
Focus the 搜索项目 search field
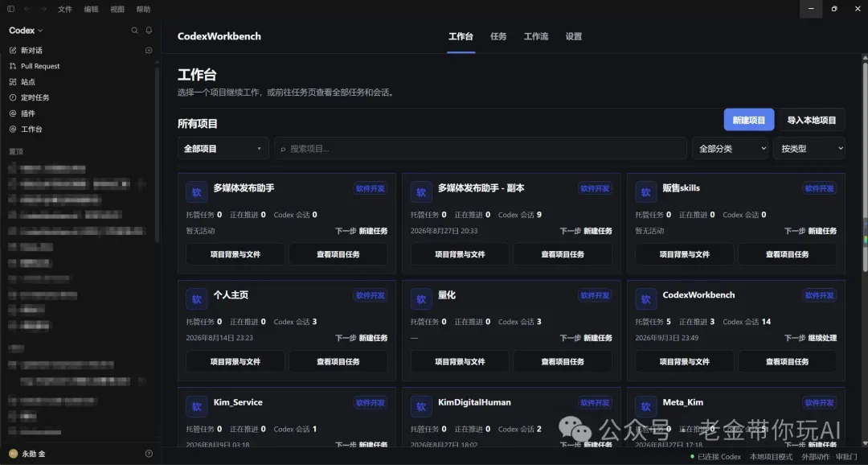click(x=481, y=149)
